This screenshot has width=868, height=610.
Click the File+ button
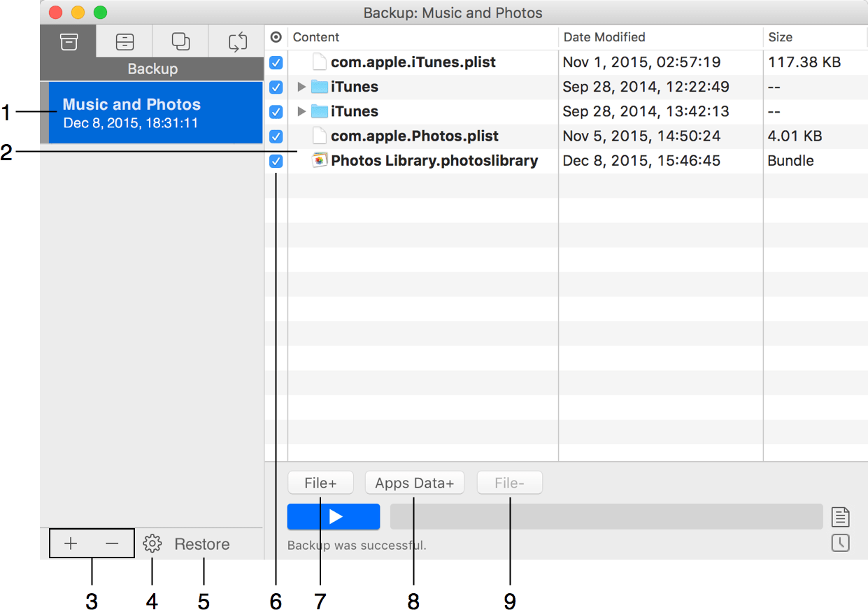(x=320, y=483)
